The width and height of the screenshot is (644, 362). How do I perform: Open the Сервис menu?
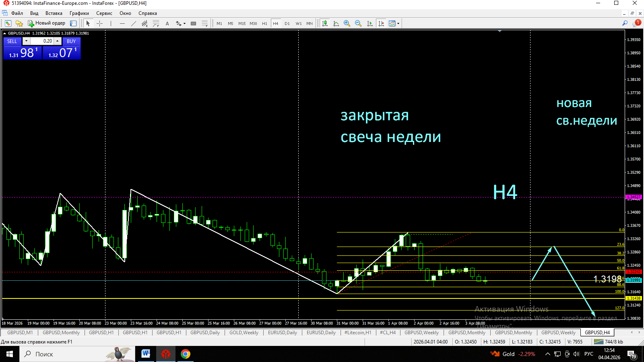(x=104, y=13)
